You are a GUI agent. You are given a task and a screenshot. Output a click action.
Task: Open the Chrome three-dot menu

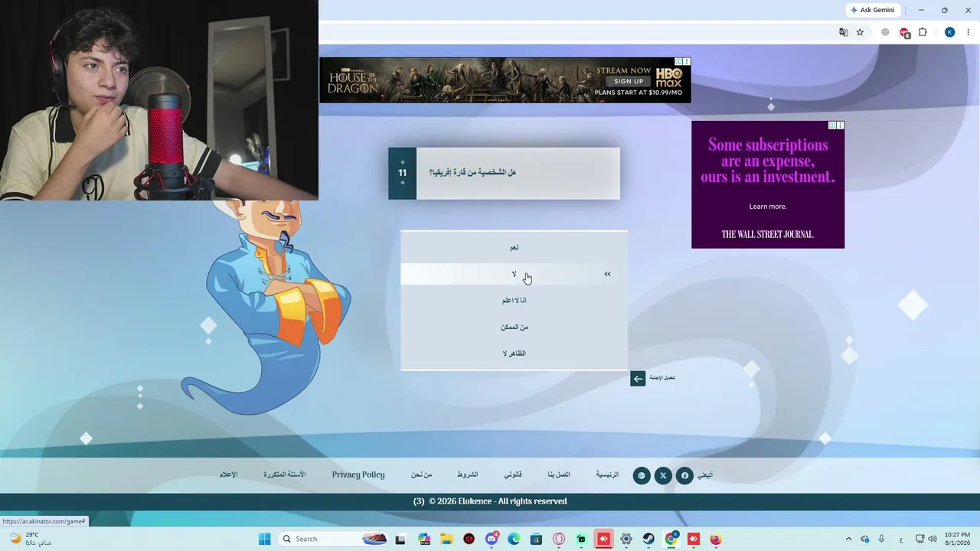[969, 32]
